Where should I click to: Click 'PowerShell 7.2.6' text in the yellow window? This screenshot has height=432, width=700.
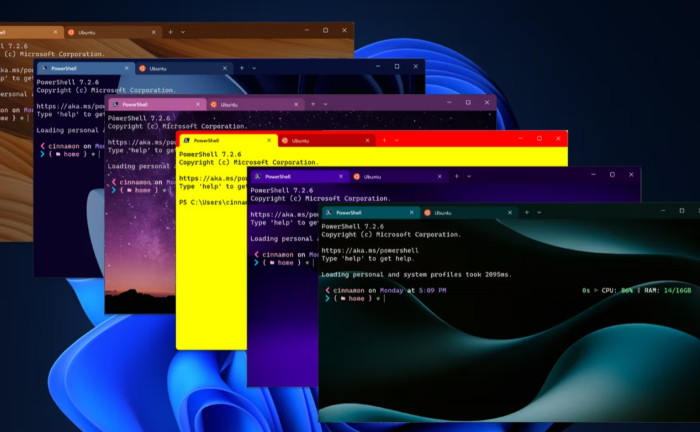(210, 154)
